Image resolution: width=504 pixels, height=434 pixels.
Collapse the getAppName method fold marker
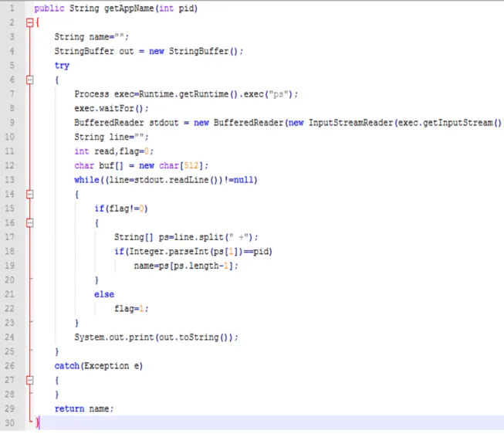click(x=29, y=22)
